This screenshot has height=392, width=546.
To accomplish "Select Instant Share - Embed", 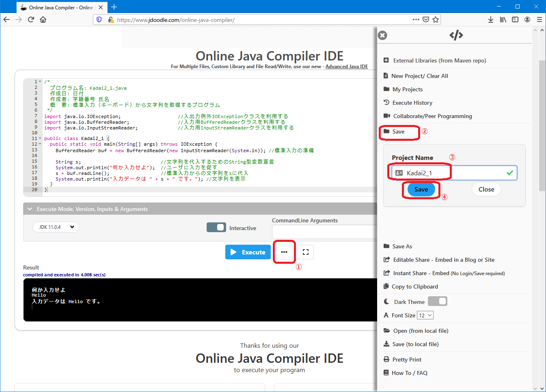I will (444, 273).
